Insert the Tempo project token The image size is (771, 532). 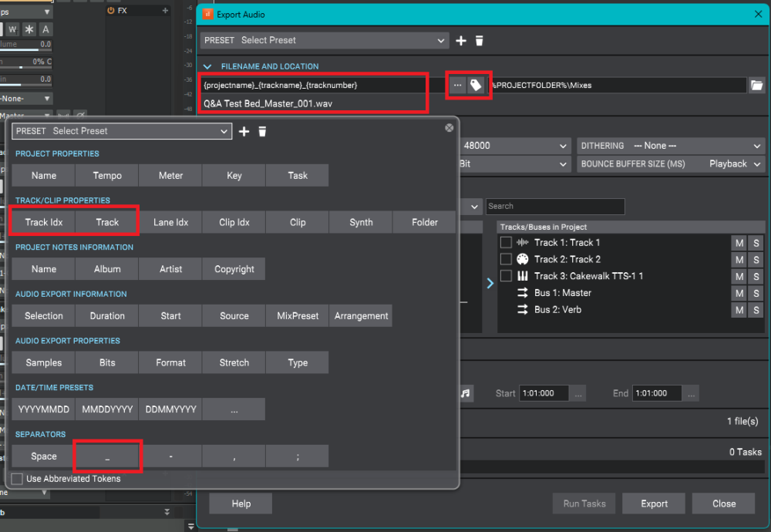(x=107, y=176)
